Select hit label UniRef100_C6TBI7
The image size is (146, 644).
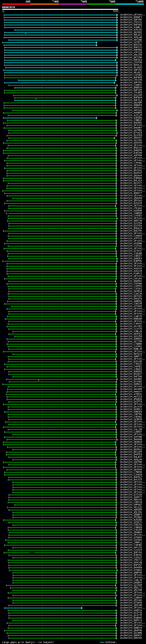tap(131, 42)
